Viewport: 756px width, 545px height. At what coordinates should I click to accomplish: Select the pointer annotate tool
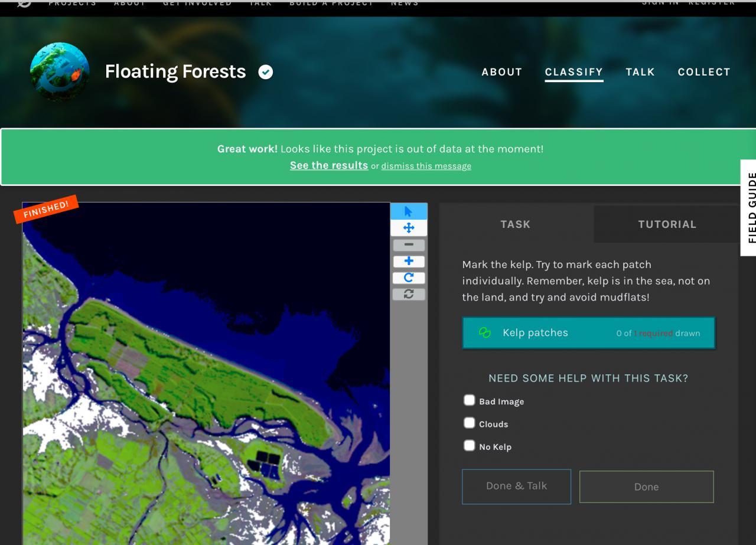409,212
